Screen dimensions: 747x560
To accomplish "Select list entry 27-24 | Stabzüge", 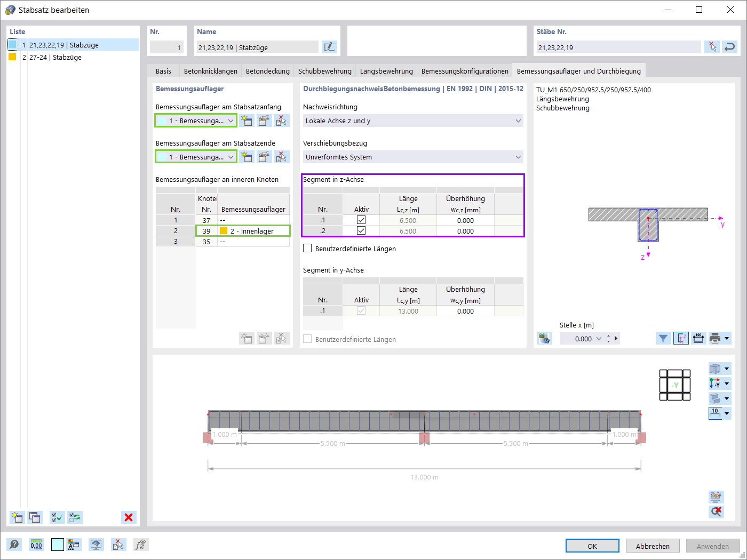I will tap(73, 57).
